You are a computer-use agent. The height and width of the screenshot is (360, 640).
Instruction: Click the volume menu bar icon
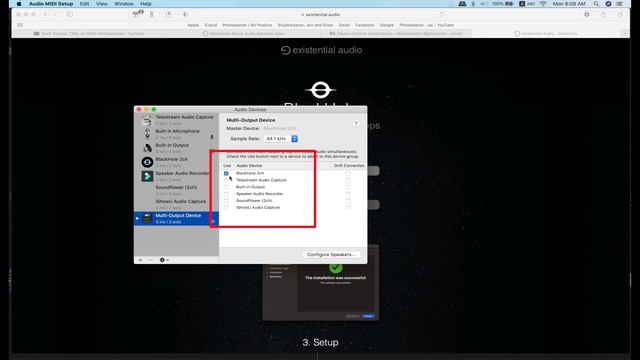point(484,4)
